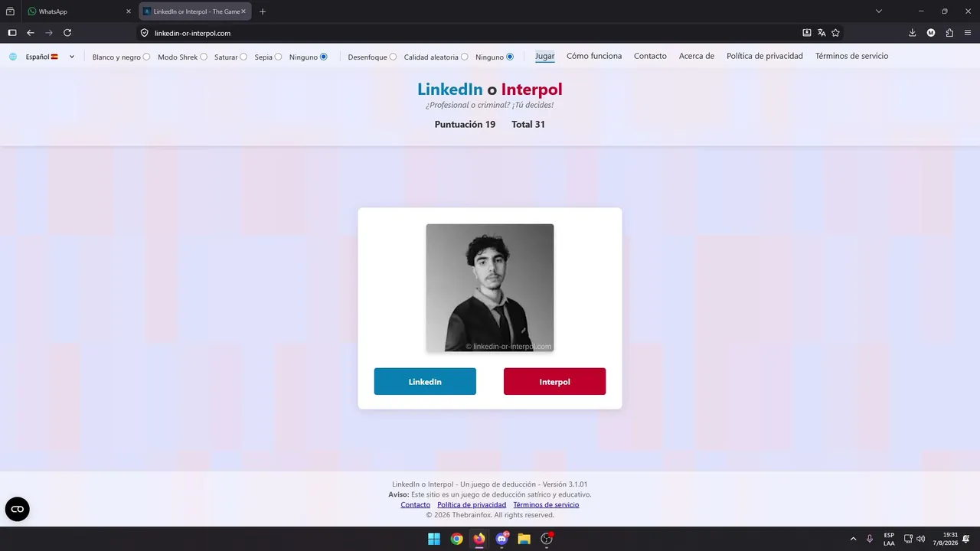Choose the blue LinkedIn answer button

point(425,382)
